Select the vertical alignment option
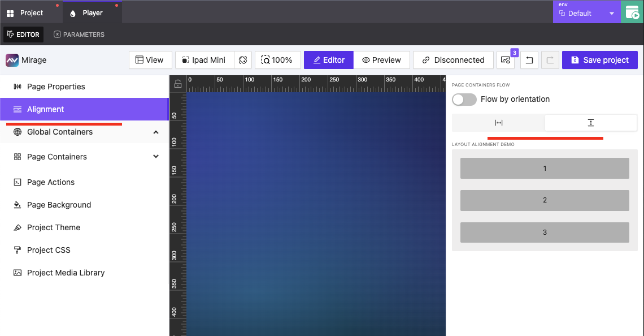Viewport: 644px width, 336px height. click(x=590, y=122)
